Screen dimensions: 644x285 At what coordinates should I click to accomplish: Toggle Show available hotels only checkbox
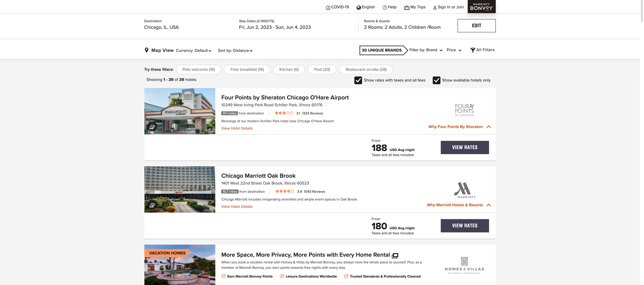(436, 80)
